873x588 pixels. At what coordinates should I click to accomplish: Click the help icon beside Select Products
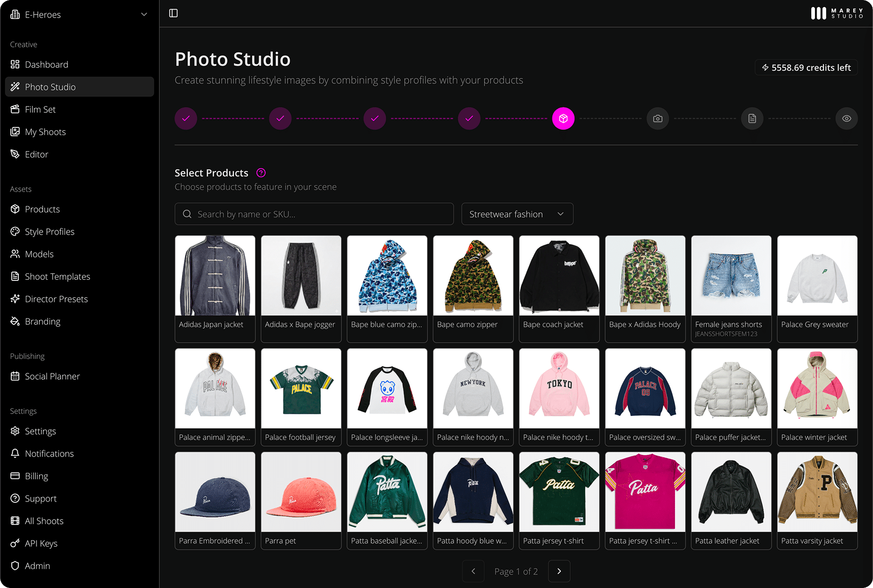pyautogui.click(x=261, y=173)
